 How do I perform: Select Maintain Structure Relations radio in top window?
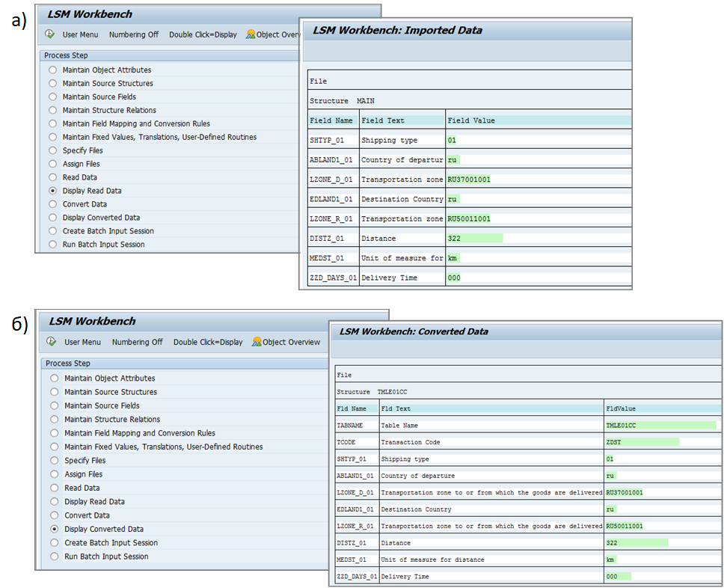pos(52,110)
